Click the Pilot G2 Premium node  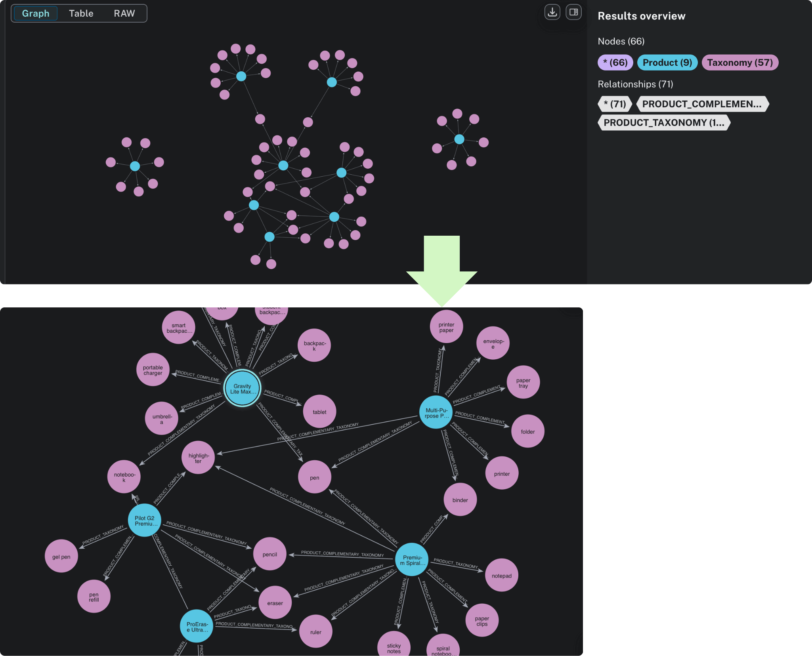pyautogui.click(x=144, y=521)
